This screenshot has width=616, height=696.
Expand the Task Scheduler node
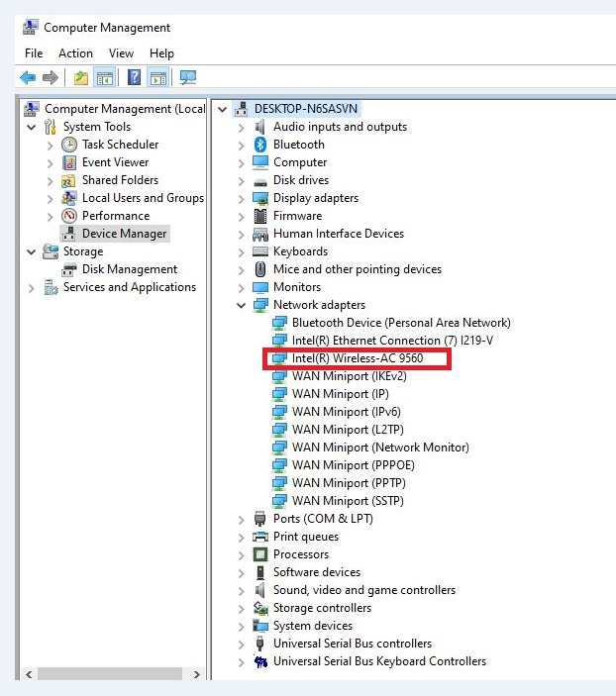click(x=51, y=145)
